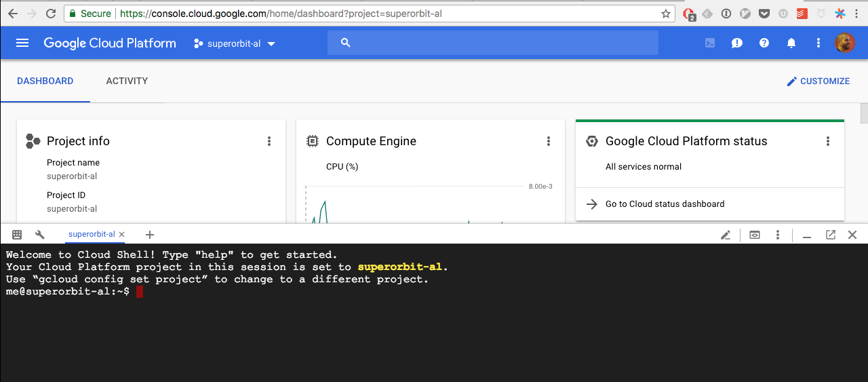The height and width of the screenshot is (382, 868).
Task: Click the Project info hexagon icon
Action: coord(33,141)
